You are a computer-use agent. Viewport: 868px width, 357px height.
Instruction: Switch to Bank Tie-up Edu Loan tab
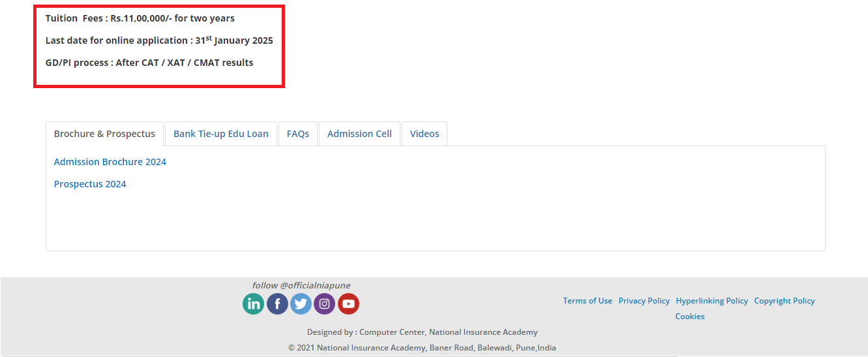(x=220, y=134)
